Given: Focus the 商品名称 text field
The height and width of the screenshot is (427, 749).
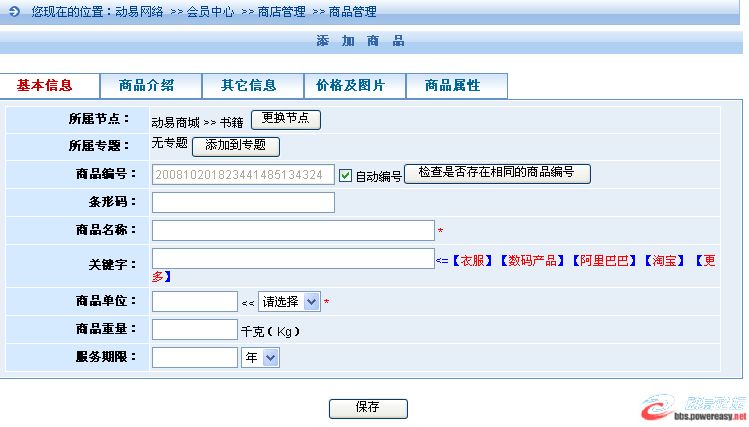Looking at the screenshot, I should [x=292, y=231].
